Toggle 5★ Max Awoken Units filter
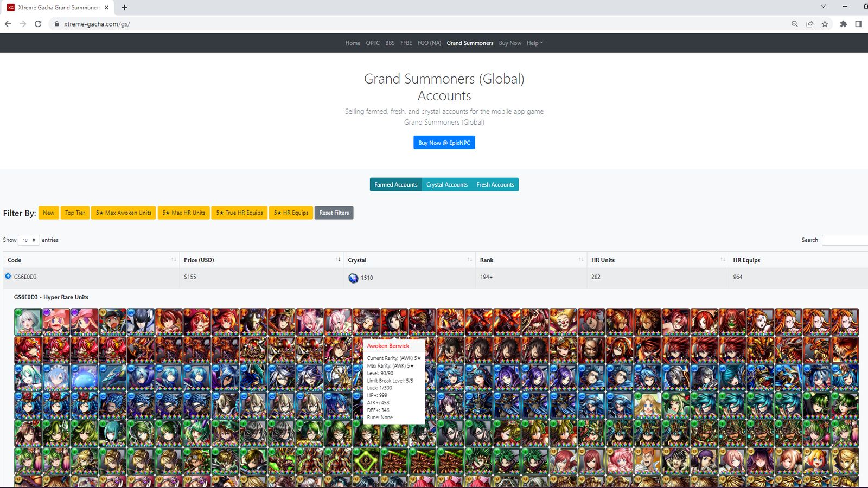The image size is (868, 488). (124, 213)
